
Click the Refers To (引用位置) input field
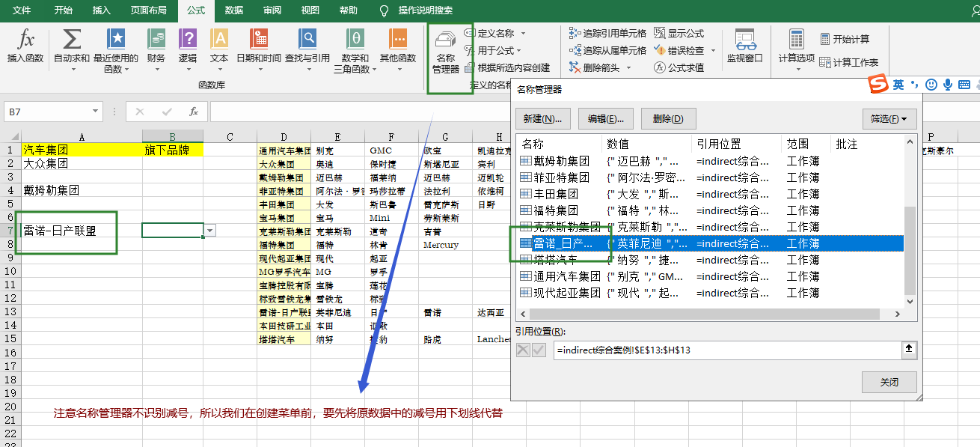click(726, 350)
